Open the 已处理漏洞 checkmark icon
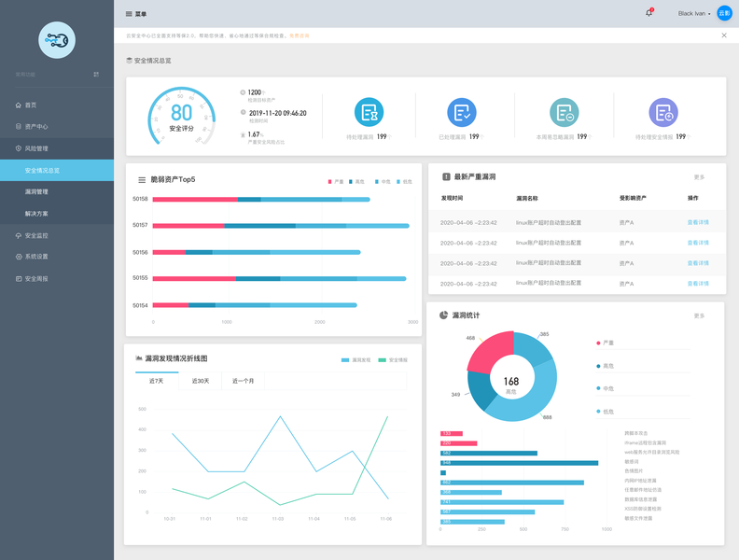The image size is (739, 560). 461,112
